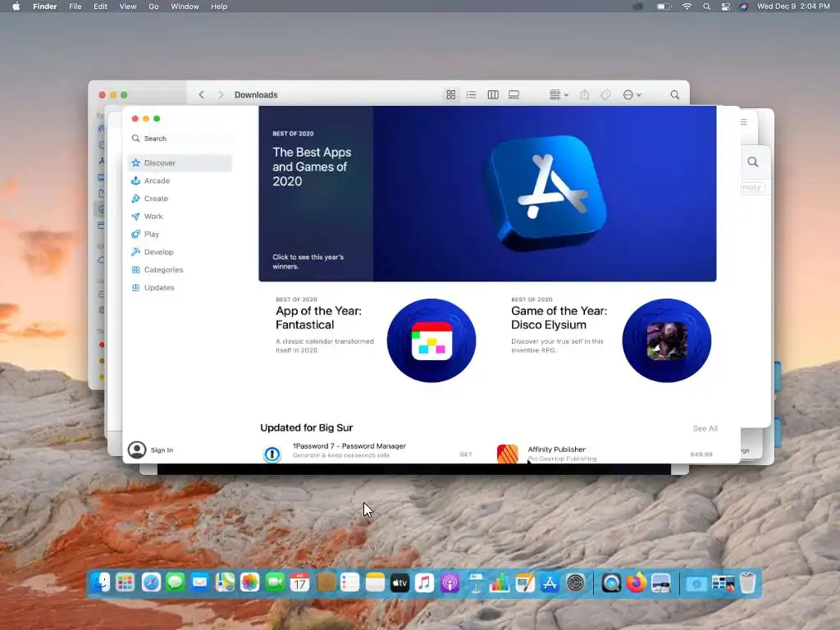Open the Mail app in the Dock
This screenshot has height=630, width=840.
(x=200, y=583)
